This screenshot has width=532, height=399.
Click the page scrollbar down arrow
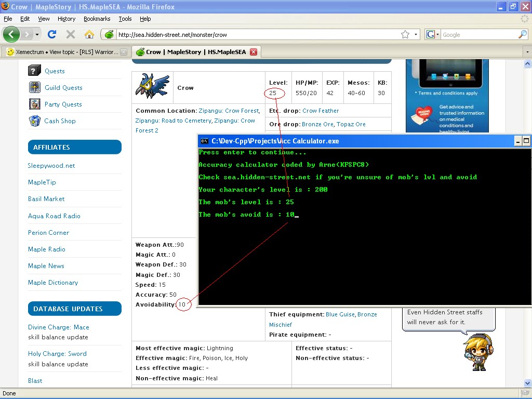pyautogui.click(x=527, y=383)
